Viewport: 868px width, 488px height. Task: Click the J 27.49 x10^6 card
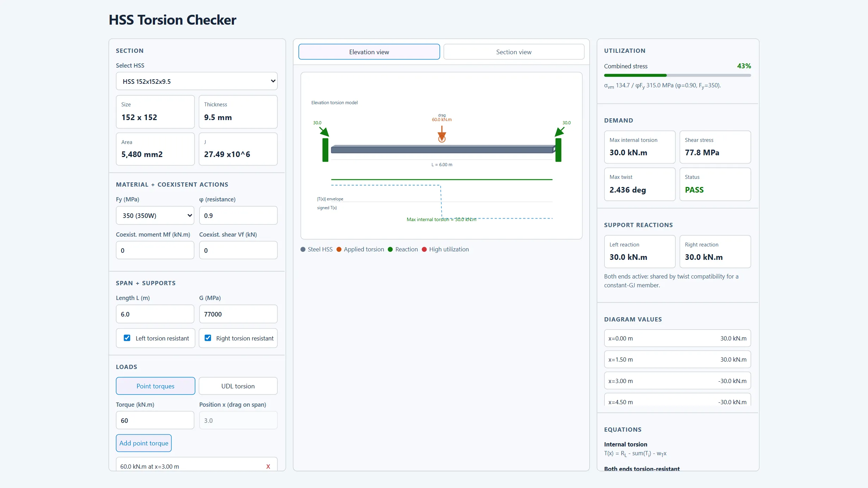(x=238, y=149)
